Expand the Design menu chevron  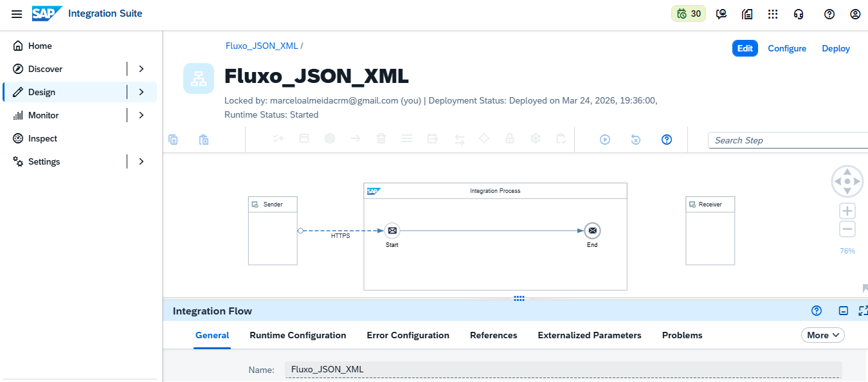(141, 92)
